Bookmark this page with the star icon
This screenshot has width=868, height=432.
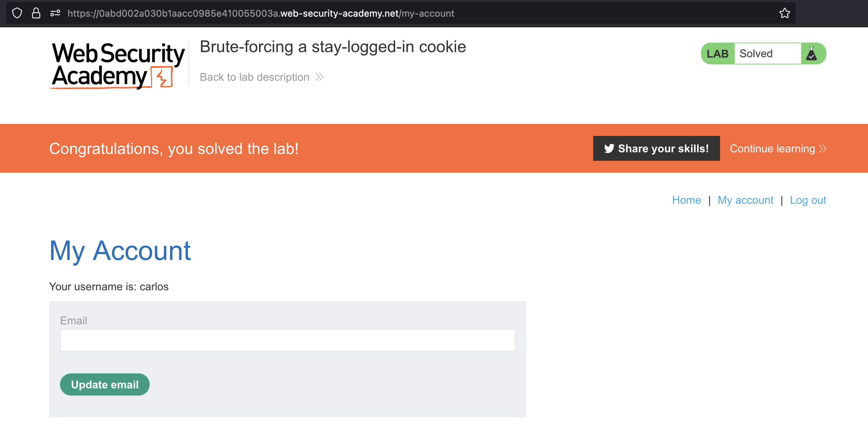pos(784,13)
